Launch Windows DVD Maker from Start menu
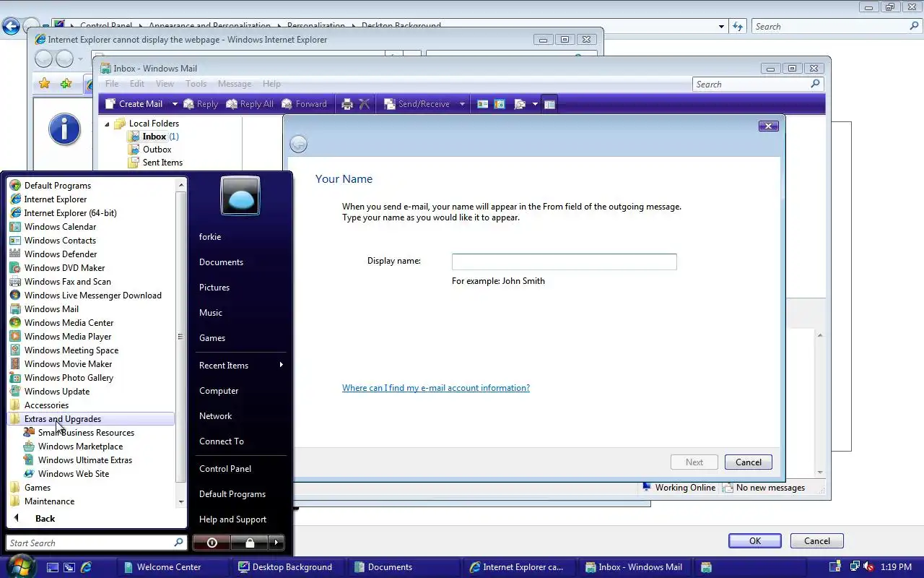The image size is (924, 578). coord(92,268)
